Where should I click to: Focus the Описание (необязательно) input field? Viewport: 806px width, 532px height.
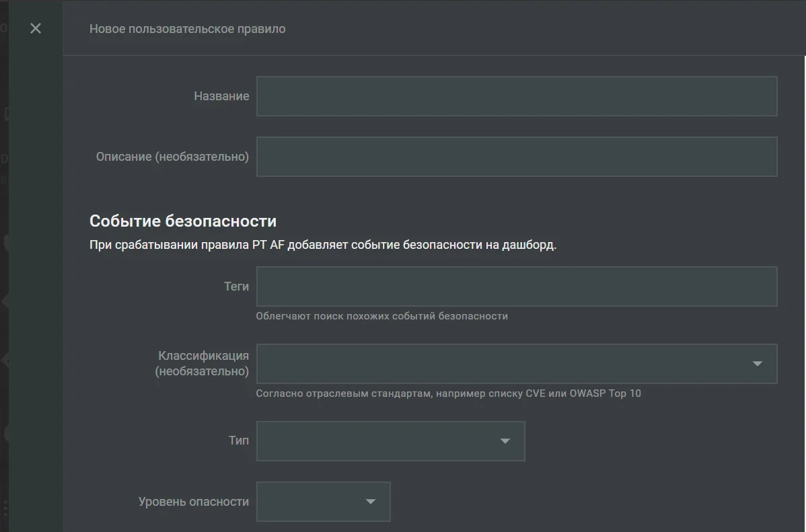517,157
